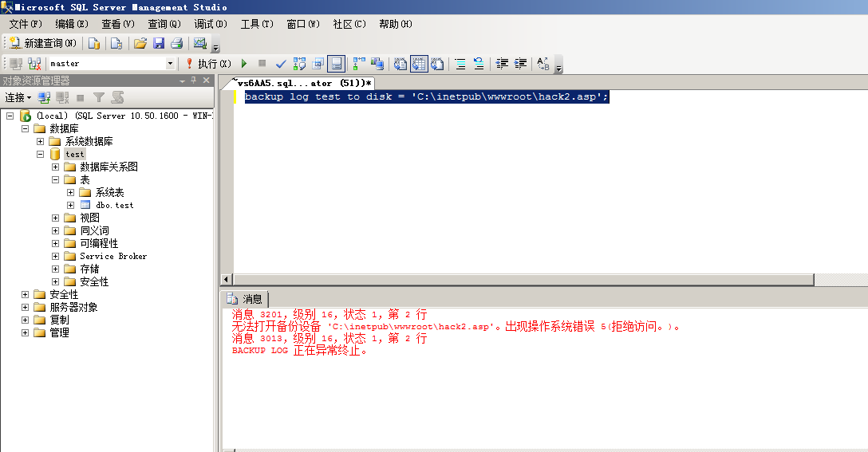Click the editor scrollbar left arrow
This screenshot has height=452, width=868.
point(226,279)
